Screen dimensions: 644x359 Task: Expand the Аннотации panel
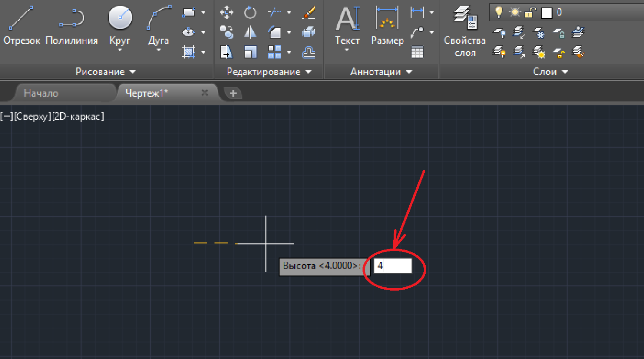pos(381,72)
